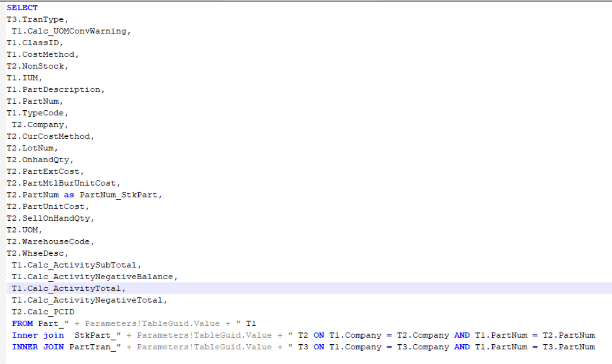This screenshot has height=364, width=612.
Task: Click the T1.Calc_ActivityNegativeBalance line
Action: [94, 277]
